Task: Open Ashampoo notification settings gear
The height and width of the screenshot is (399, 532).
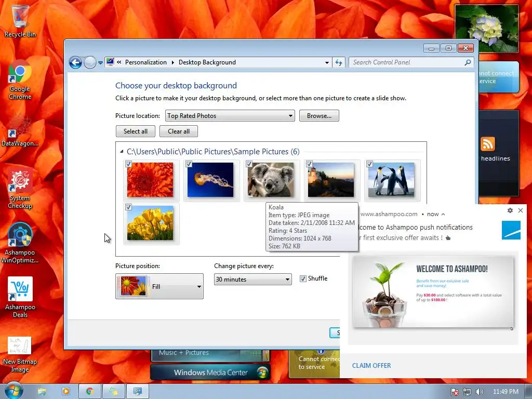Action: tap(510, 210)
